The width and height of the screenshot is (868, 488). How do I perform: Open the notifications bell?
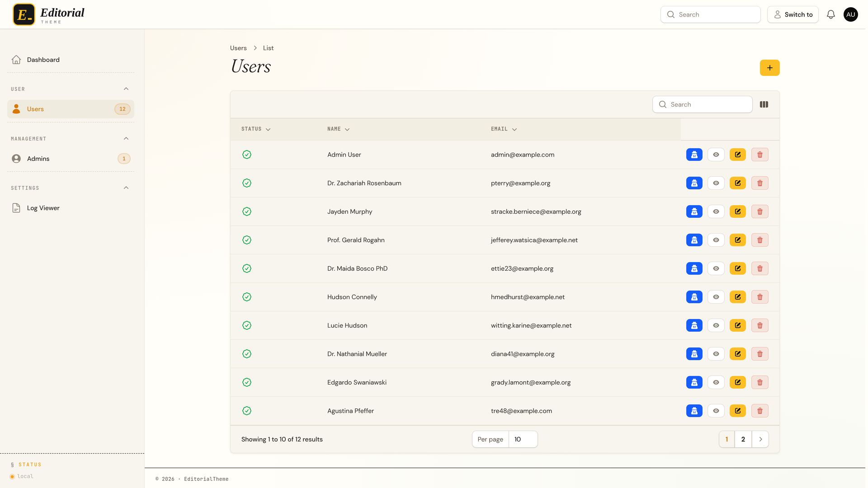(x=830, y=14)
